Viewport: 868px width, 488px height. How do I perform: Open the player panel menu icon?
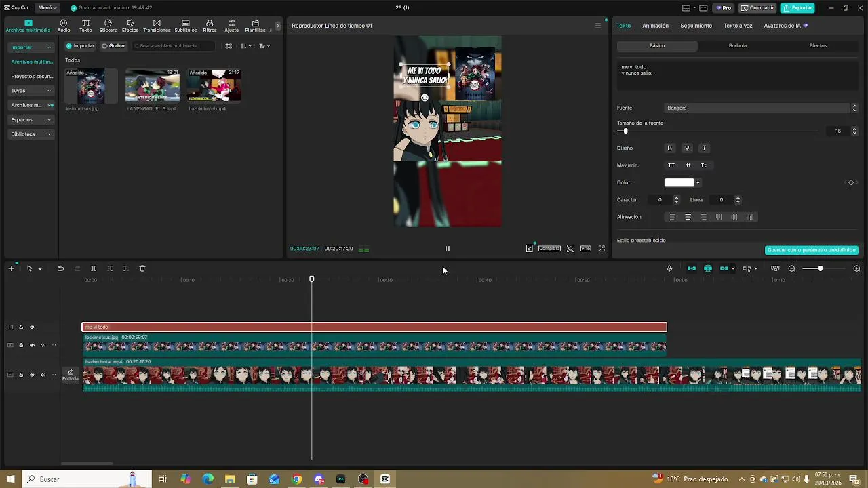tap(597, 26)
